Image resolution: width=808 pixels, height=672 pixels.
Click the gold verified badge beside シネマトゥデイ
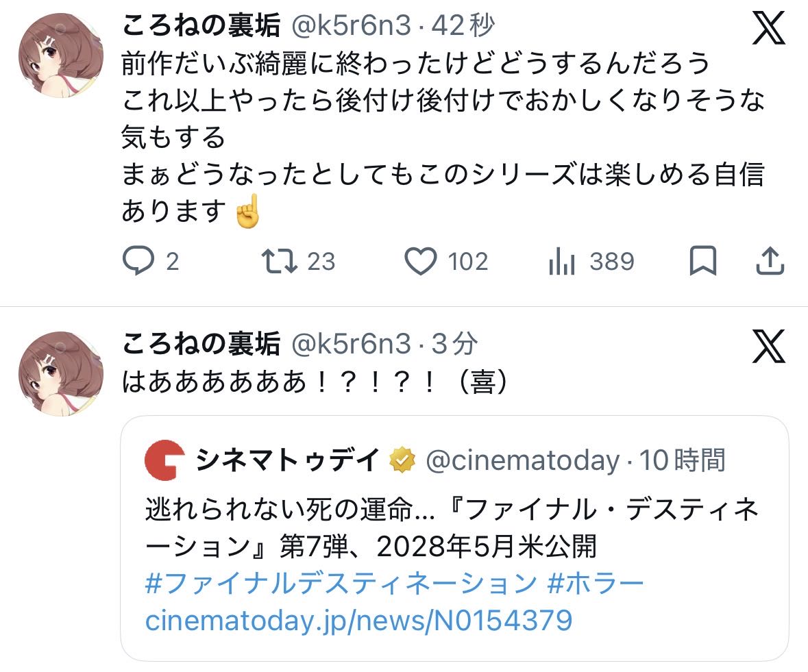(x=402, y=461)
